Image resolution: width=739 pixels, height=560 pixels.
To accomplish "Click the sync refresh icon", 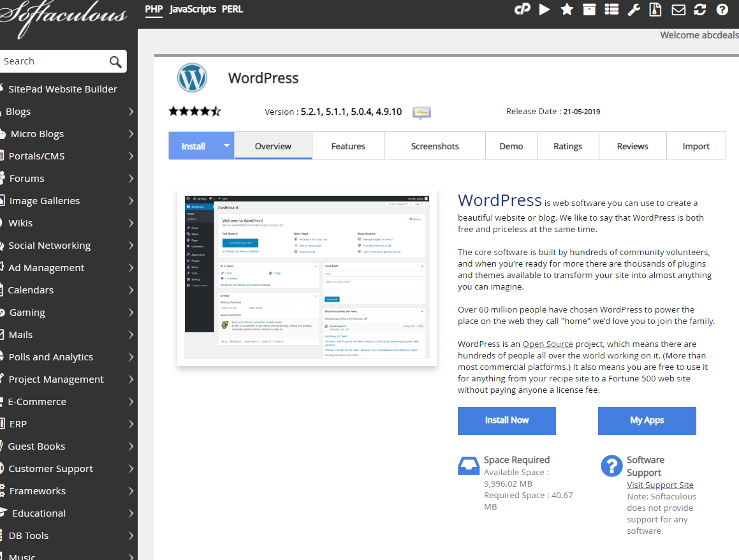I will point(700,10).
